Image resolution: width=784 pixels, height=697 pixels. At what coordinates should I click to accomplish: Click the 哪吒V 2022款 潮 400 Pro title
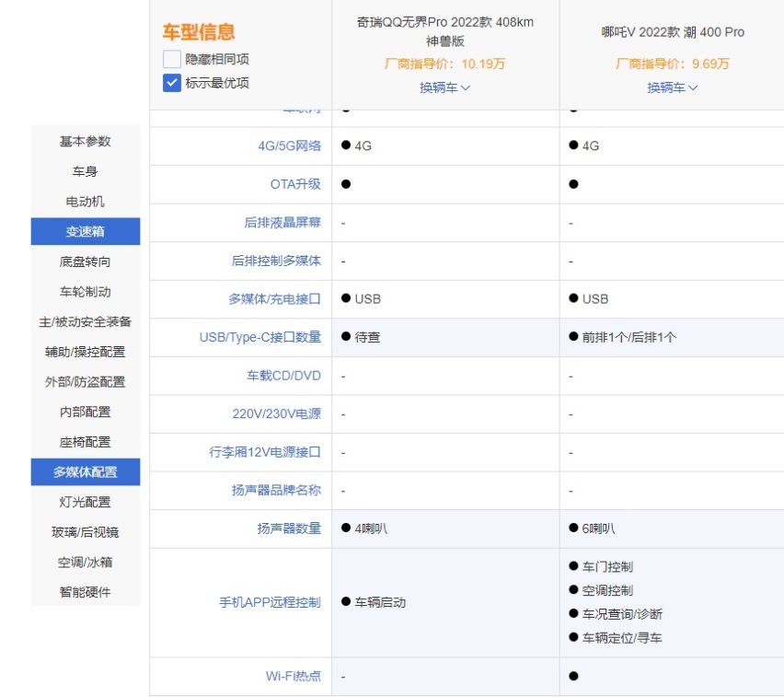pos(673,32)
